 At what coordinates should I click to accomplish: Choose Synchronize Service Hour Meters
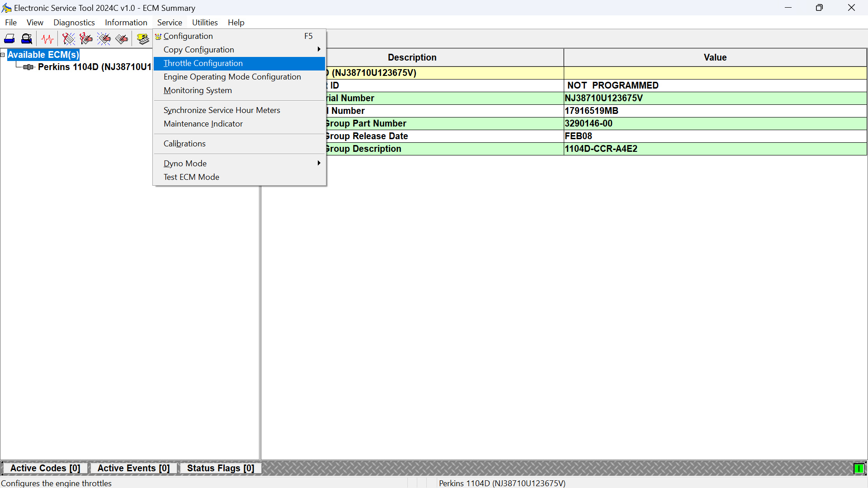tap(240, 110)
